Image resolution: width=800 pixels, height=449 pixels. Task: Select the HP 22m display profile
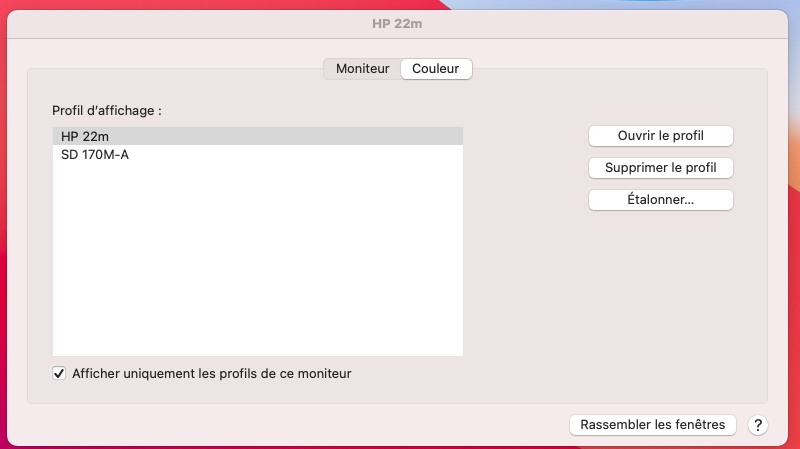pos(258,136)
